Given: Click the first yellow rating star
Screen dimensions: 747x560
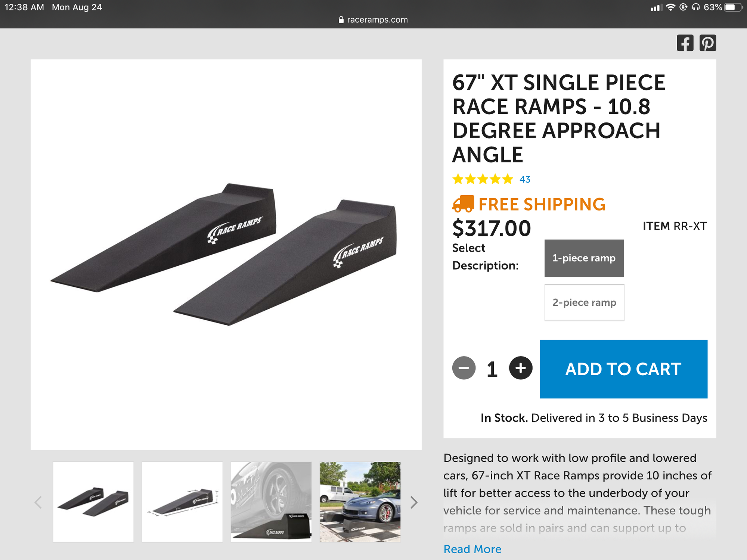Looking at the screenshot, I should (458, 179).
